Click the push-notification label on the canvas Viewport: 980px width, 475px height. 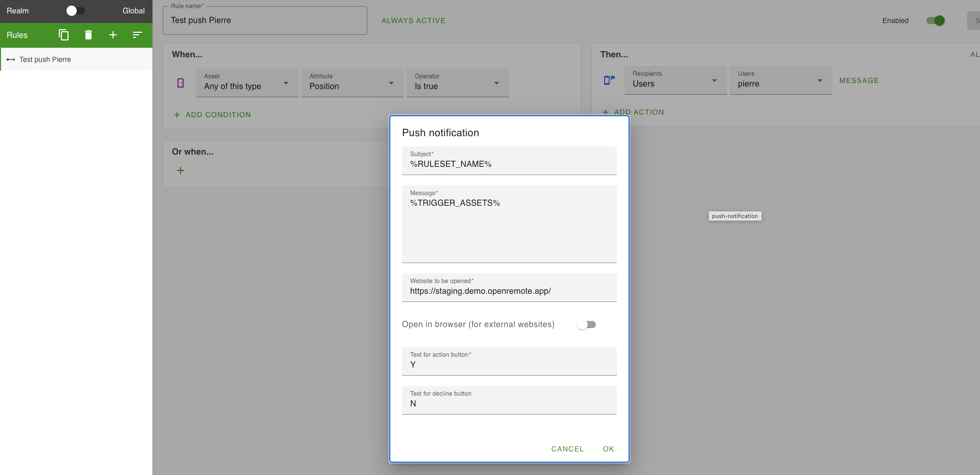[734, 216]
